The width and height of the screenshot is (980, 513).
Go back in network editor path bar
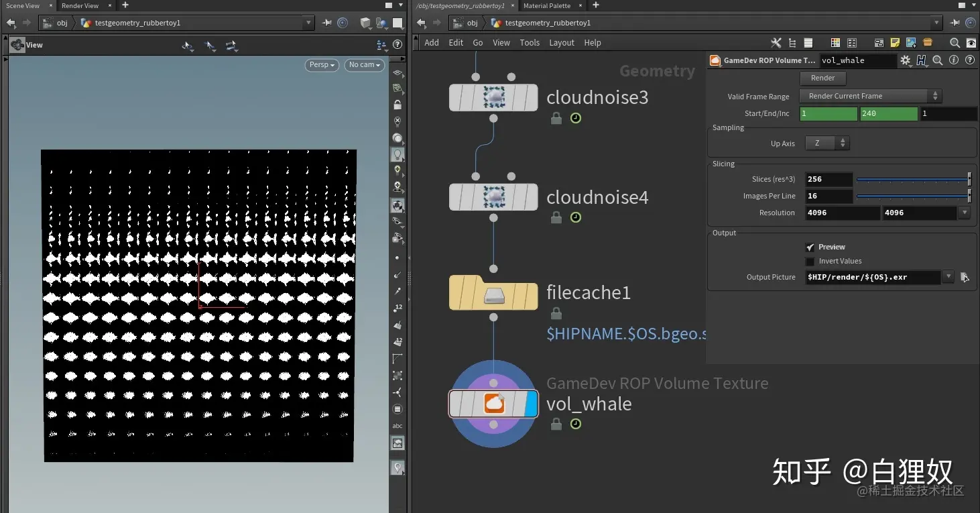click(x=421, y=23)
